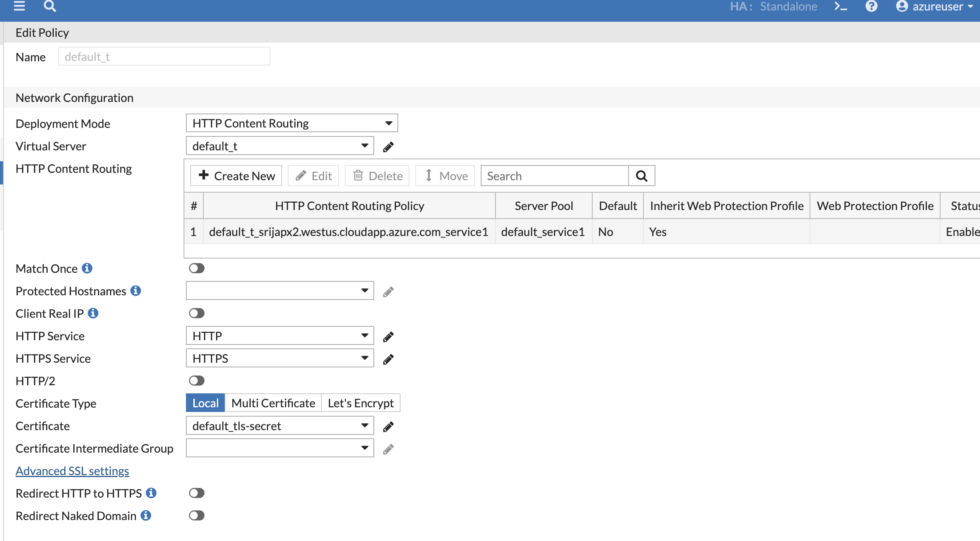980x541 pixels.
Task: Click the Edit routing policy button
Action: coord(313,176)
